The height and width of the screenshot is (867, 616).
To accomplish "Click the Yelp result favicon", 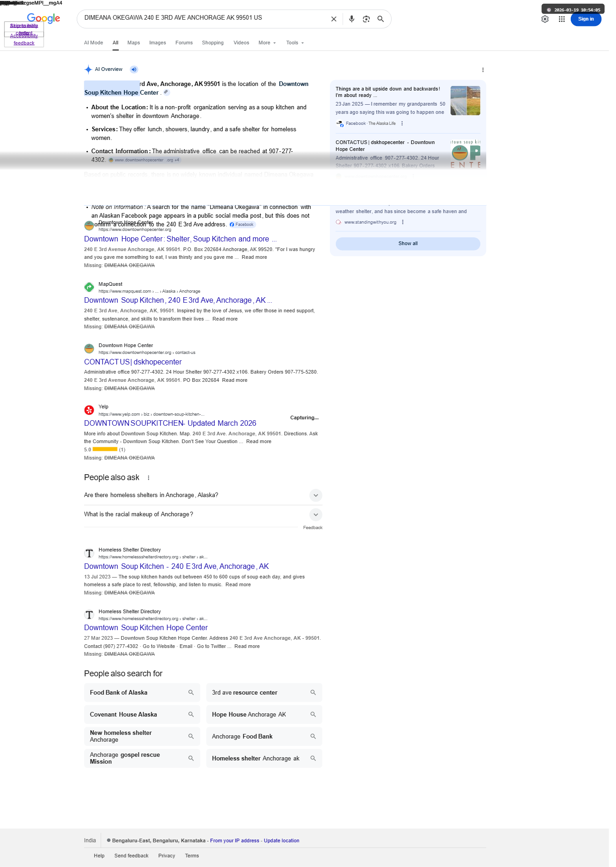I will coord(89,410).
